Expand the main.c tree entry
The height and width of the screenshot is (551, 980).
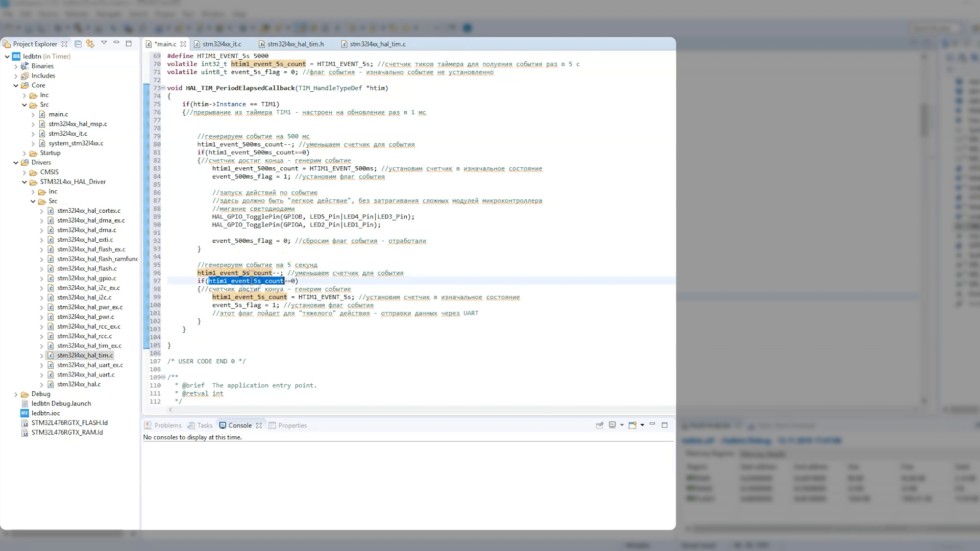33,115
